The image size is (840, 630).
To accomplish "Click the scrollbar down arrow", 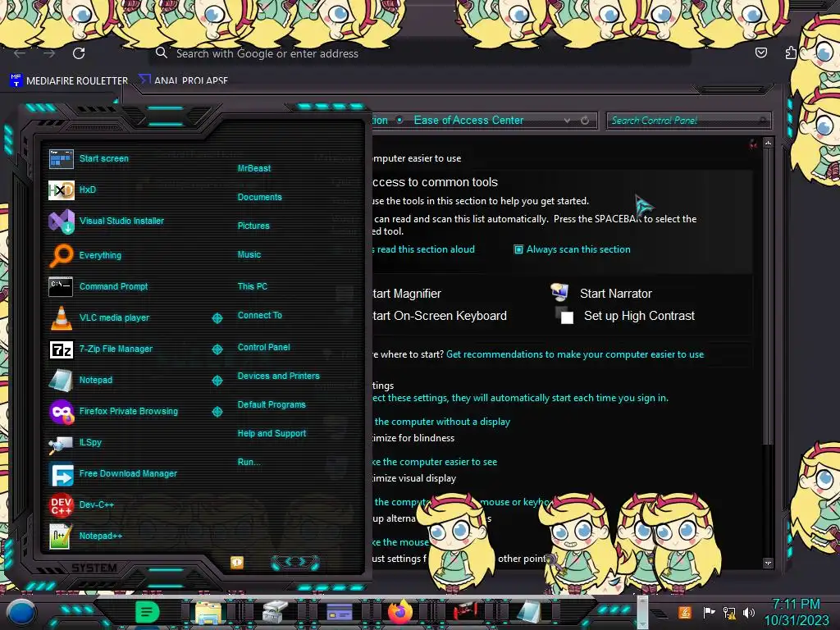I will pyautogui.click(x=768, y=563).
